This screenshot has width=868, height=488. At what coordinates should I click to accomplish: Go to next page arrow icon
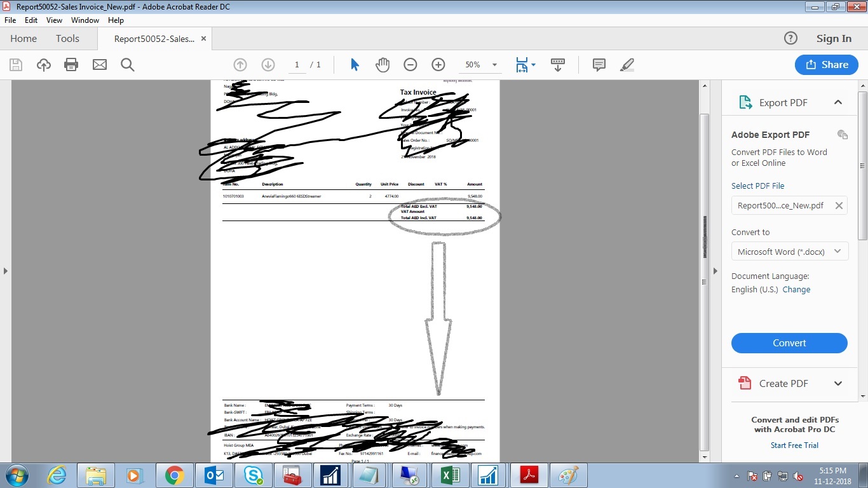(x=268, y=65)
